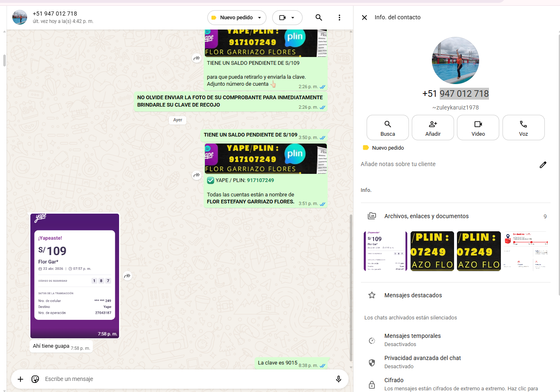Click the Escribe un mensaje field
This screenshot has height=392, width=560.
tap(185, 379)
